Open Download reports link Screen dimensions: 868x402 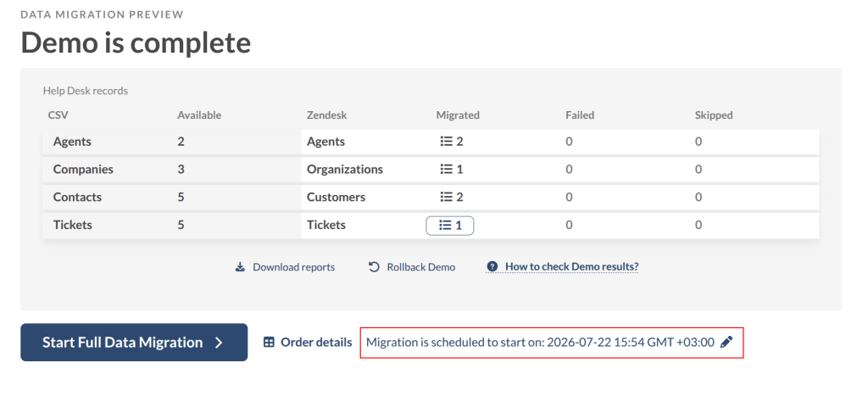pos(285,267)
